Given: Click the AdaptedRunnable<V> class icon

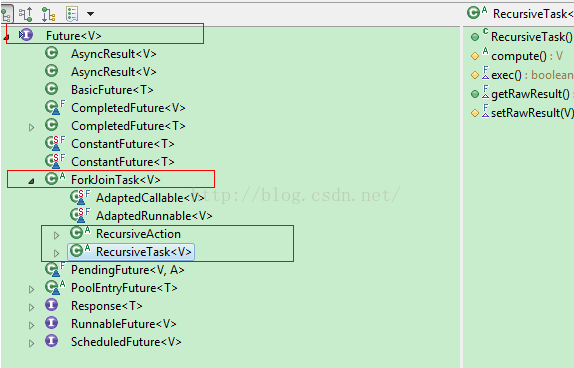Looking at the screenshot, I should (x=80, y=215).
